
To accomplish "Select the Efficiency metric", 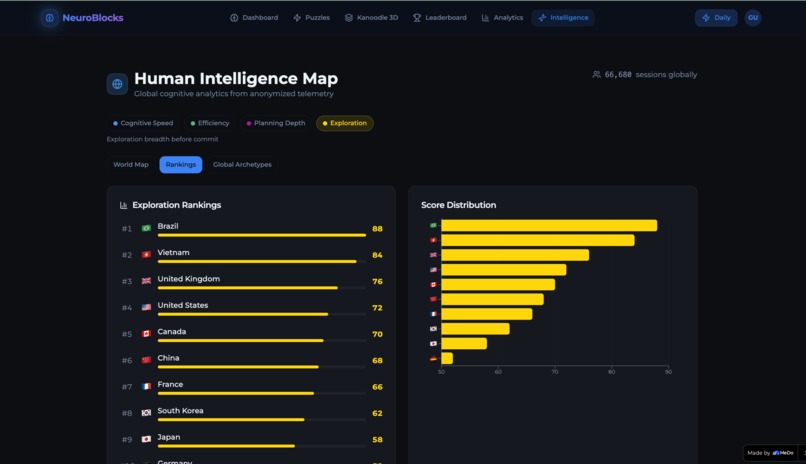I will pyautogui.click(x=210, y=123).
